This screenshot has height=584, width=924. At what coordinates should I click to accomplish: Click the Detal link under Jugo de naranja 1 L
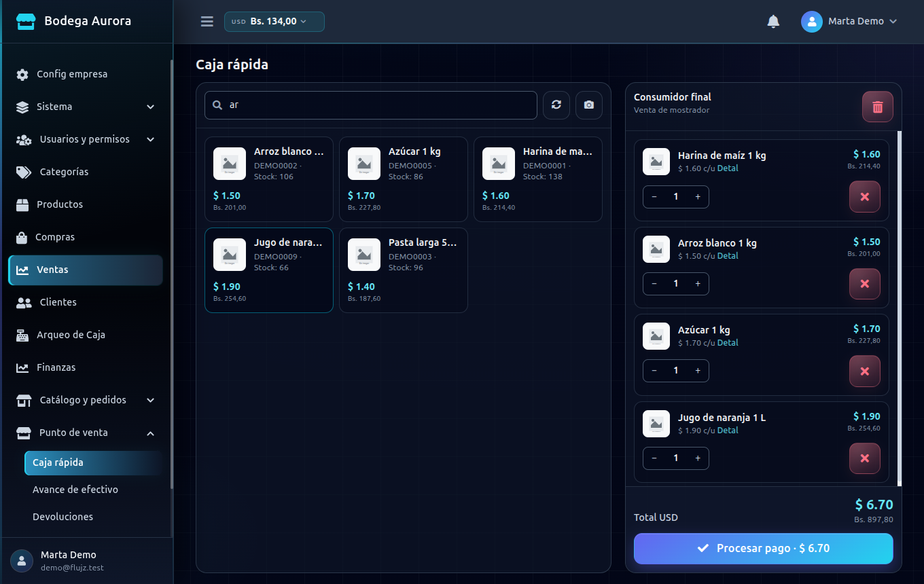(x=728, y=431)
